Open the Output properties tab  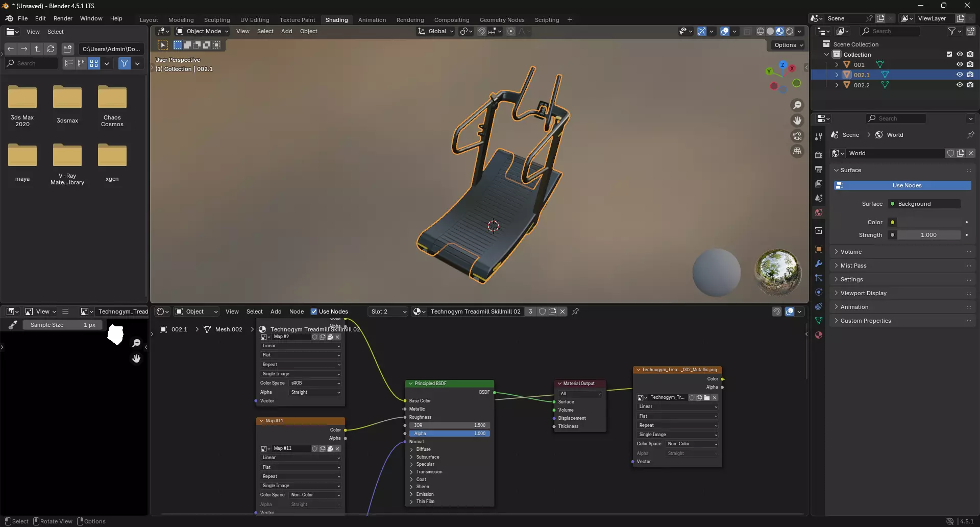point(819,170)
